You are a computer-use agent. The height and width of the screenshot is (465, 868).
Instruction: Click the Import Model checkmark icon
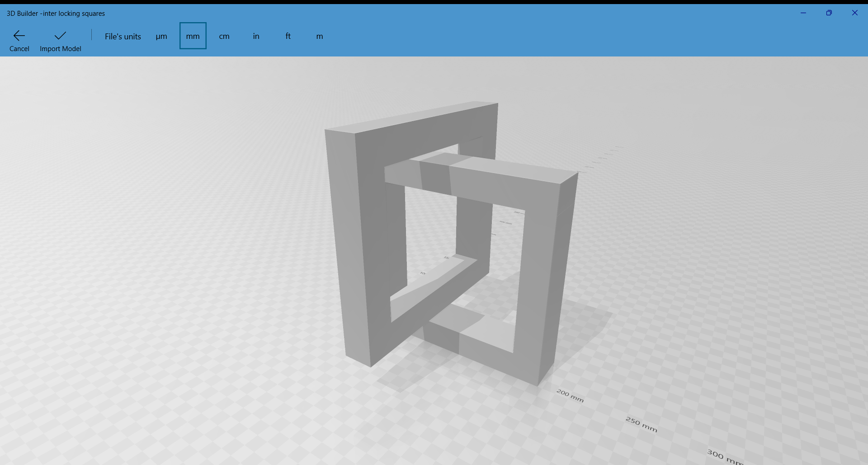click(x=60, y=35)
